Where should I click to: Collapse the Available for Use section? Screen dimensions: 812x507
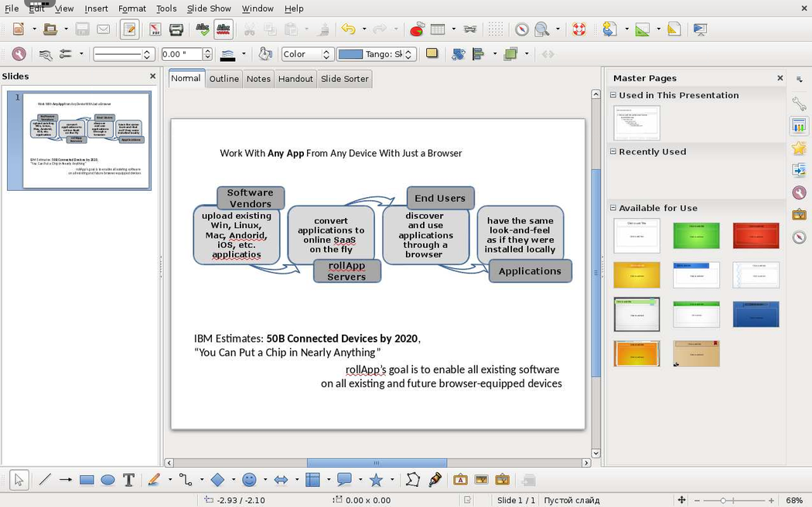click(613, 208)
